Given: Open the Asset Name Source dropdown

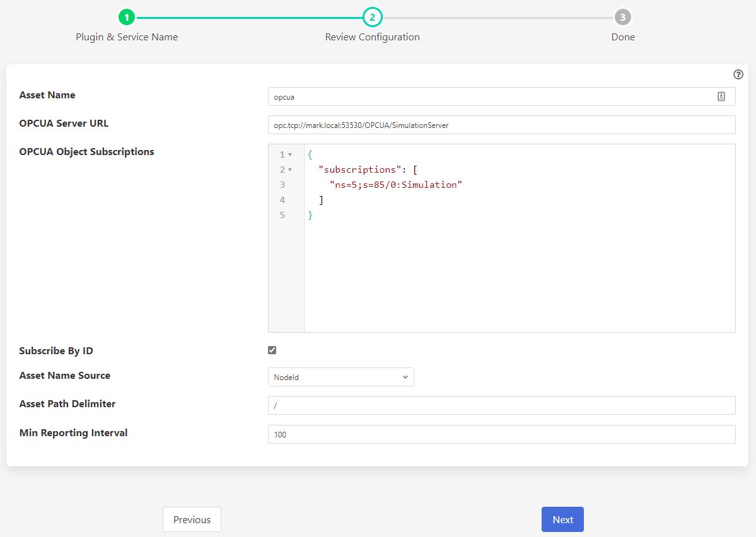Looking at the screenshot, I should (x=340, y=377).
